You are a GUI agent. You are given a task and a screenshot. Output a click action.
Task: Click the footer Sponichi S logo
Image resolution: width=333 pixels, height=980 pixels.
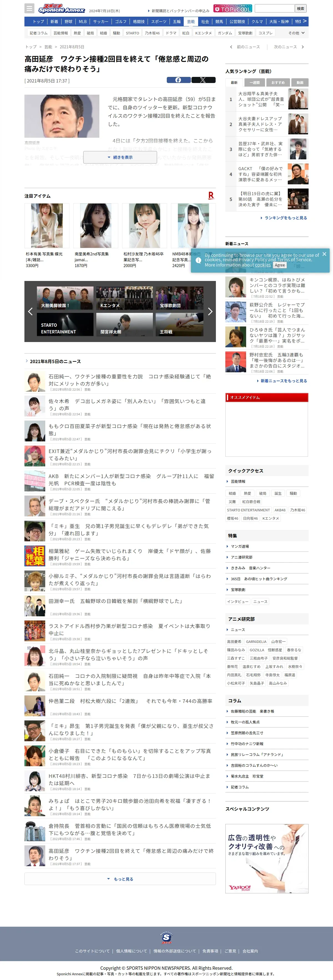click(167, 938)
